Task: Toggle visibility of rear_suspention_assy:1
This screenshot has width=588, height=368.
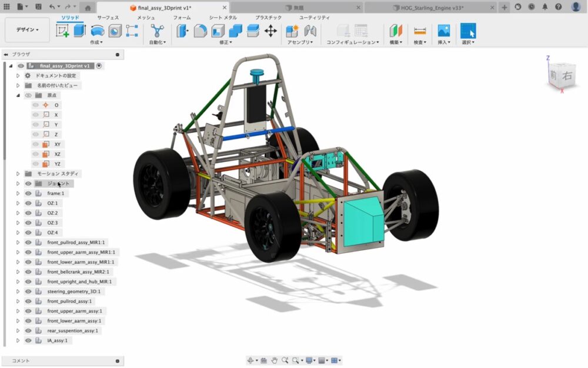Action: point(28,330)
